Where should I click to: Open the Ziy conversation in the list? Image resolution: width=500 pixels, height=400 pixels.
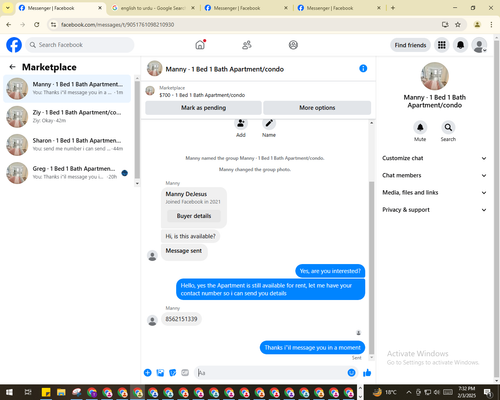[x=67, y=116]
